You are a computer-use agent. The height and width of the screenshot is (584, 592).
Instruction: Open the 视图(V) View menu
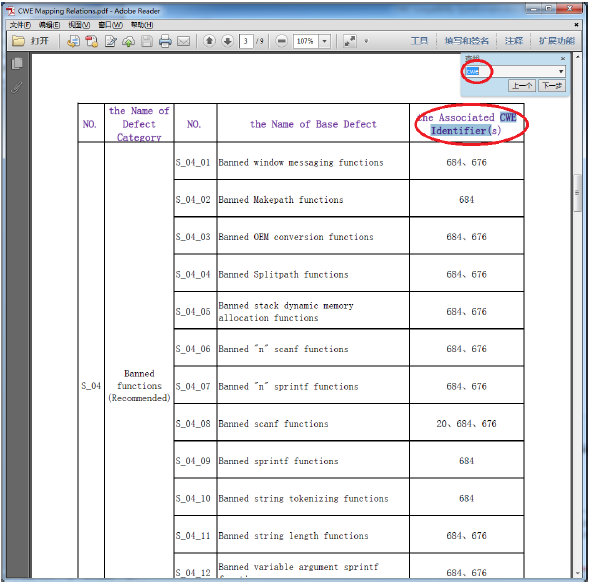click(79, 25)
